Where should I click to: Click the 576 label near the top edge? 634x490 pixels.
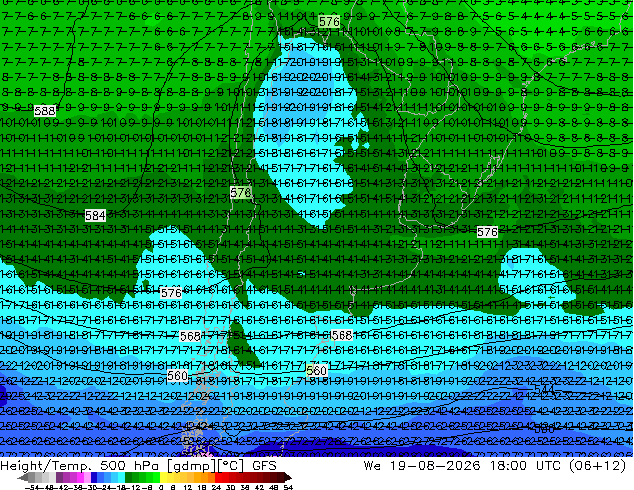pos(329,21)
